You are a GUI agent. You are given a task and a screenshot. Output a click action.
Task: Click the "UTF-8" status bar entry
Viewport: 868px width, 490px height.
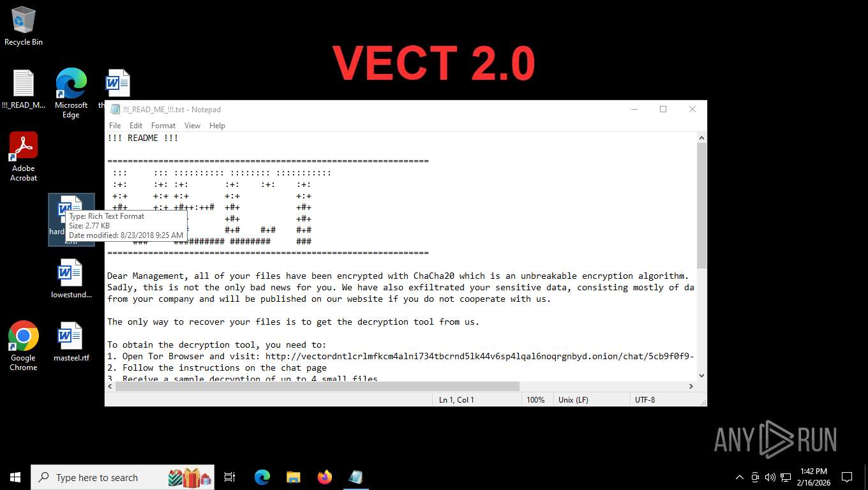[x=645, y=400]
